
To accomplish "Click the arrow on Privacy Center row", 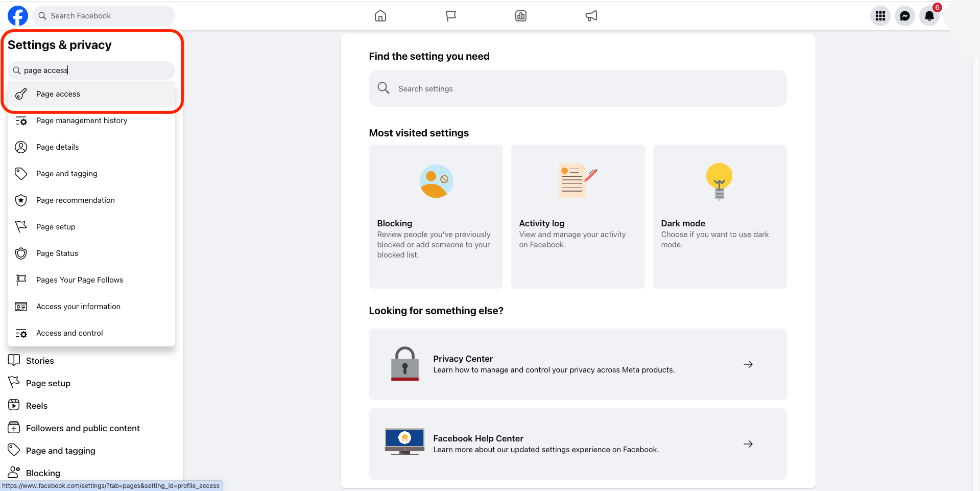I will click(x=748, y=364).
